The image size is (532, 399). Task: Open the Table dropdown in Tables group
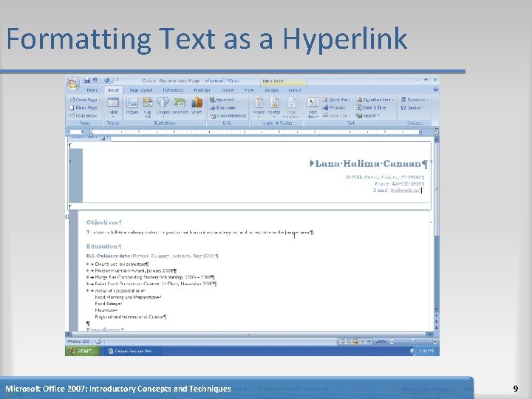113,107
